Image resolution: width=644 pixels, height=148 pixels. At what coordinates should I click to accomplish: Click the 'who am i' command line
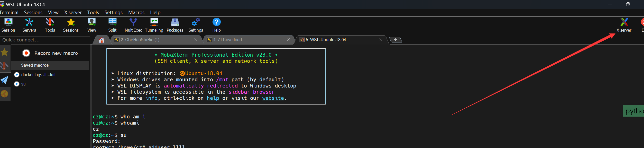[133, 117]
